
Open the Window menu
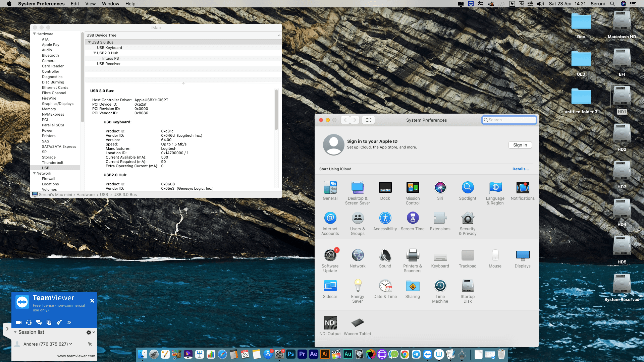click(x=110, y=4)
